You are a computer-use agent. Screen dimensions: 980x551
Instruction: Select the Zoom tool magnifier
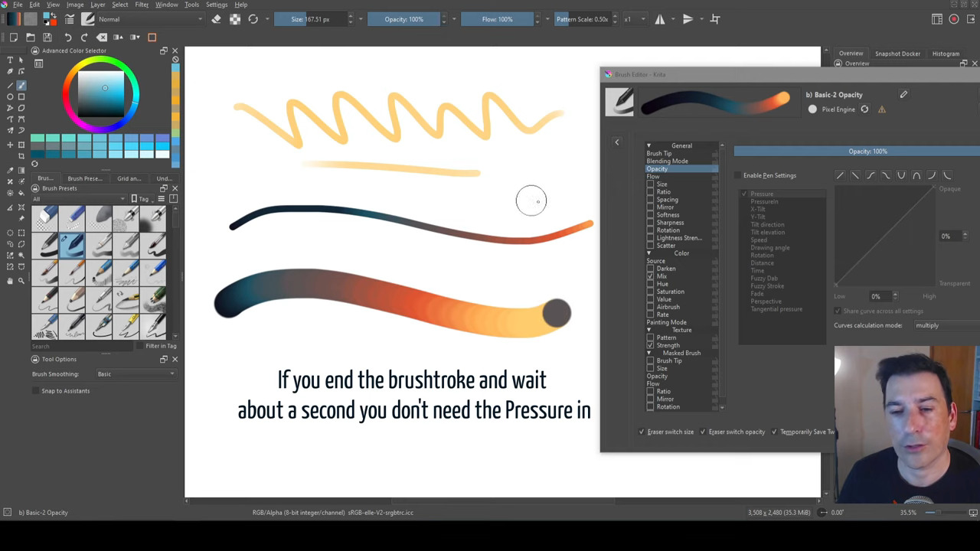point(21,281)
